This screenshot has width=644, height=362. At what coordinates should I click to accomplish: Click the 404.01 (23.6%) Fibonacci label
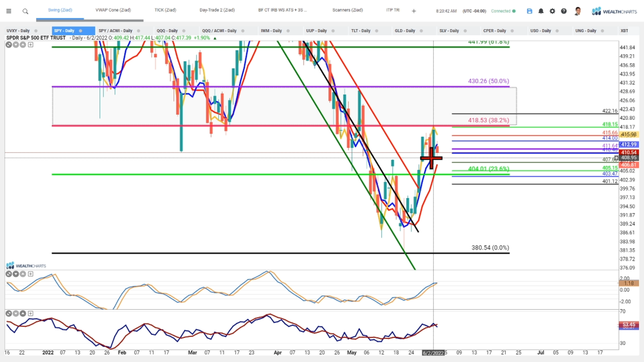(488, 169)
